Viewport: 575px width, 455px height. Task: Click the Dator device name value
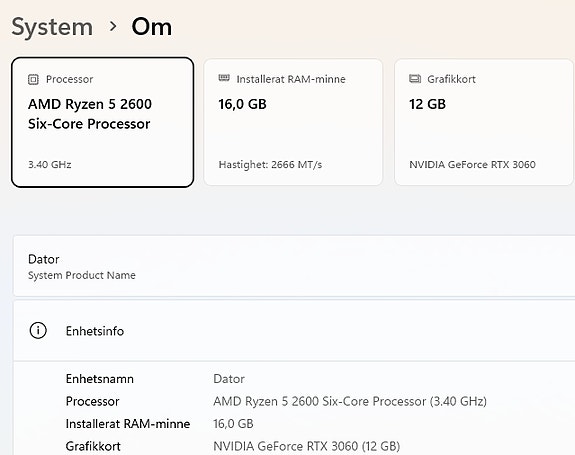(x=229, y=379)
